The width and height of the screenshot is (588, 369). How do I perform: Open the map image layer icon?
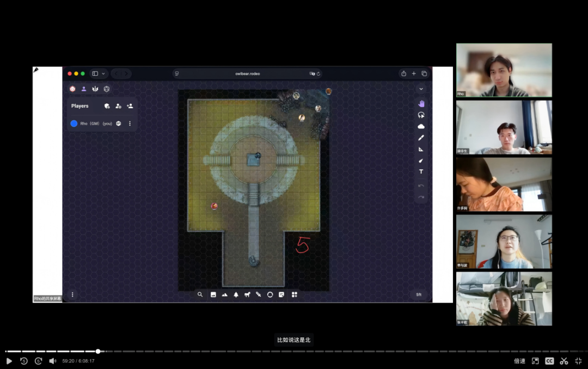click(x=213, y=294)
